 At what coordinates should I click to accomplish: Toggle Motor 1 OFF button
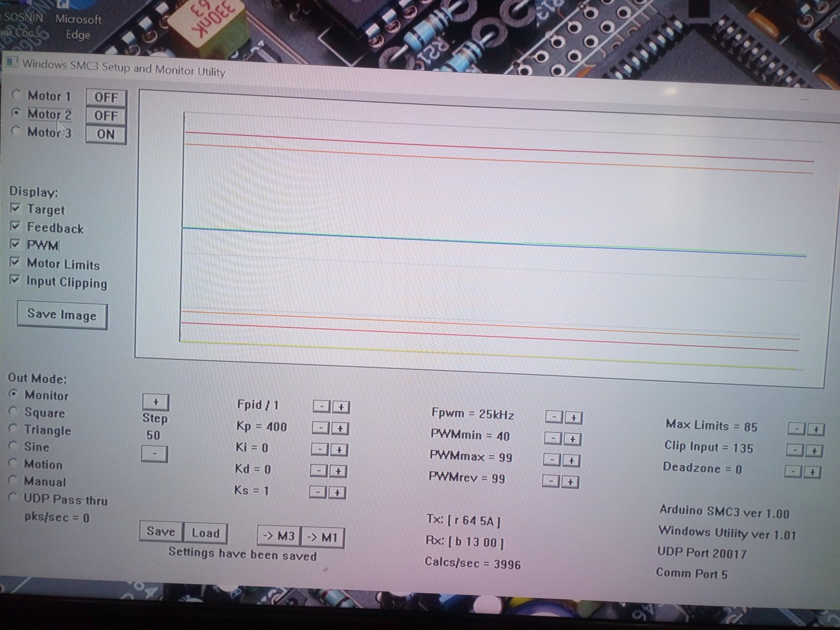click(x=106, y=98)
